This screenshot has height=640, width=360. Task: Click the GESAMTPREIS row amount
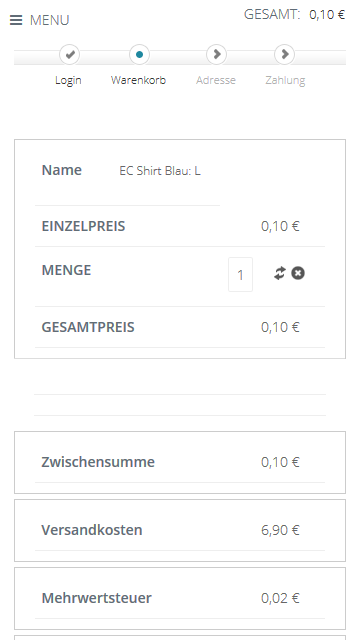coord(280,327)
